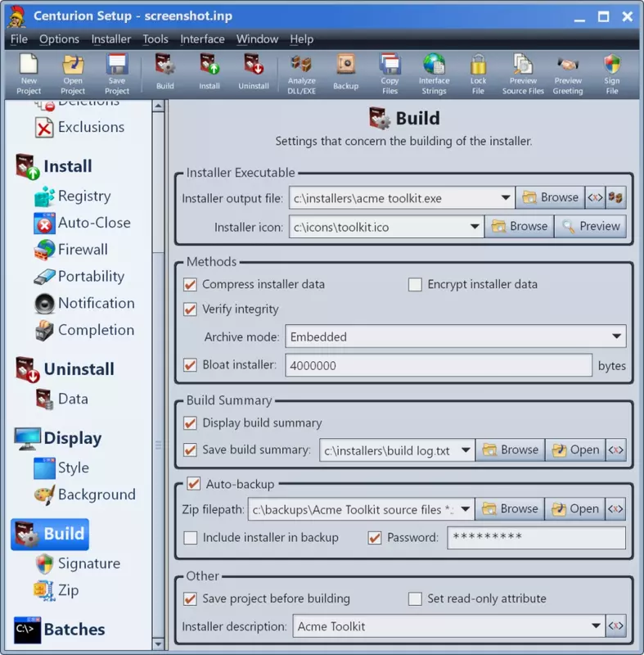Expand the build summary path dropdown

[x=466, y=449]
